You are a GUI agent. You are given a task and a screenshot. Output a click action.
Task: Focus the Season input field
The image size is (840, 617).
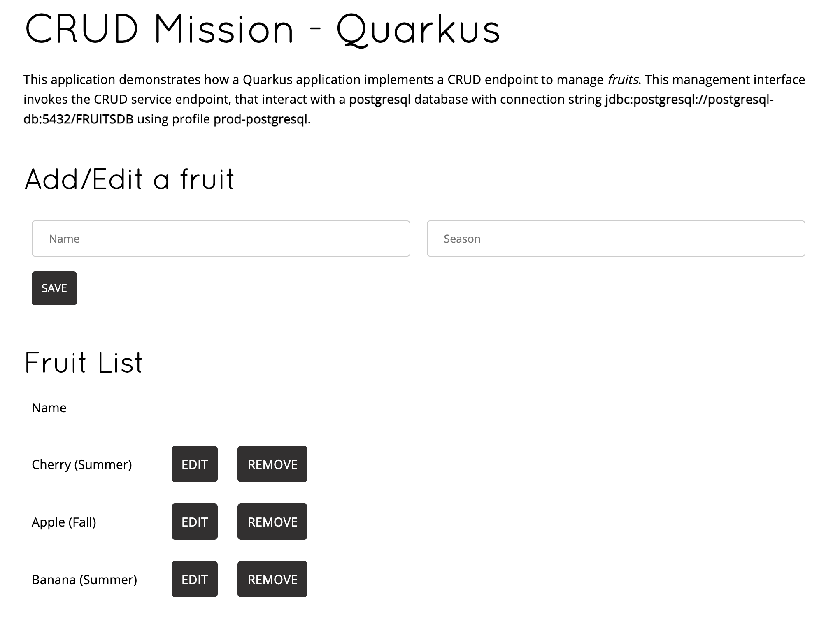point(616,239)
